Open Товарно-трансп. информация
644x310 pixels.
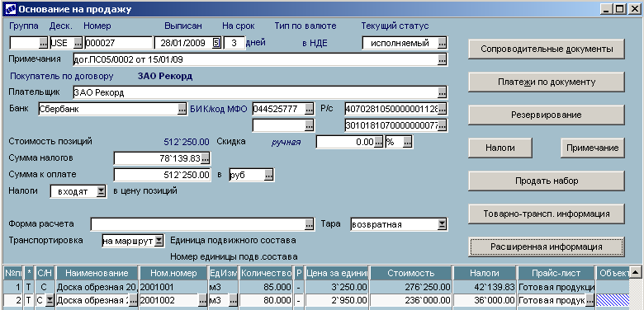(547, 214)
